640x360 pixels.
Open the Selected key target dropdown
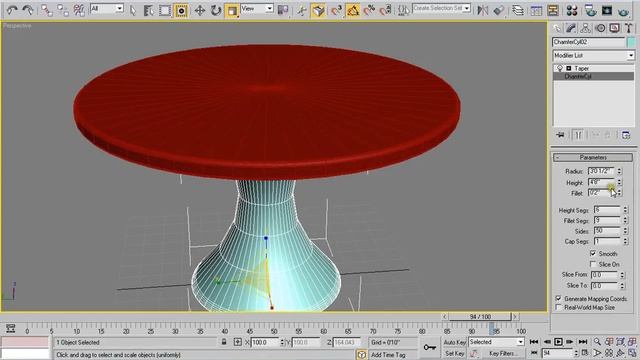point(496,342)
